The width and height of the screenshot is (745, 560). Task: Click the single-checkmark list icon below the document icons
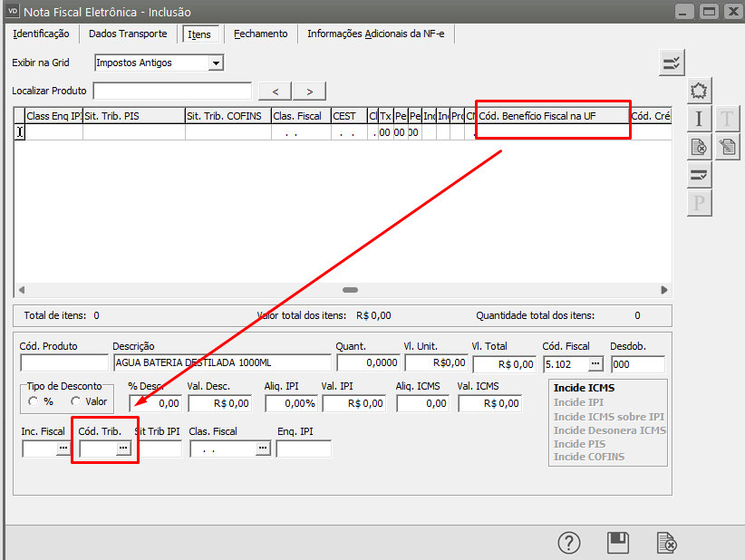[x=699, y=174]
